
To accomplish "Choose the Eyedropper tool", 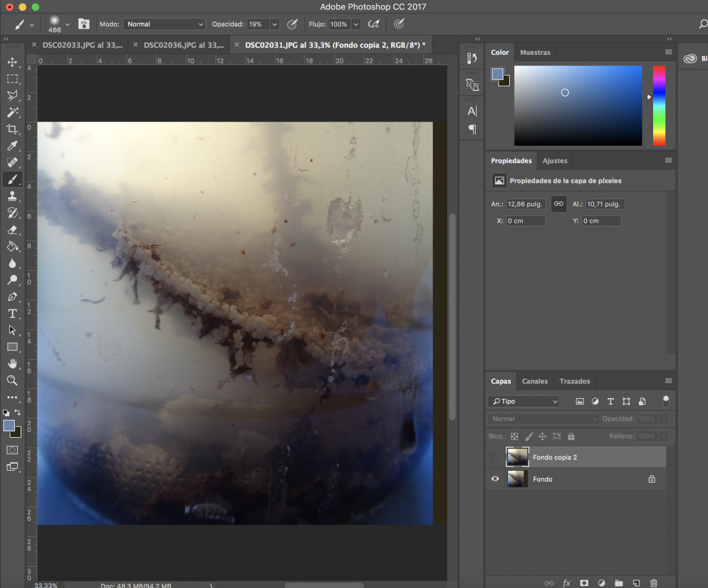I will click(x=12, y=146).
